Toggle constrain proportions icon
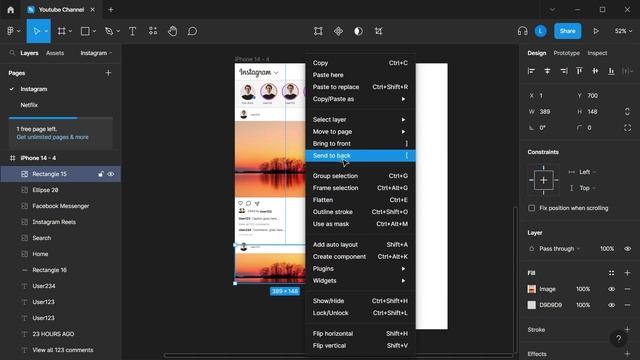 [627, 111]
